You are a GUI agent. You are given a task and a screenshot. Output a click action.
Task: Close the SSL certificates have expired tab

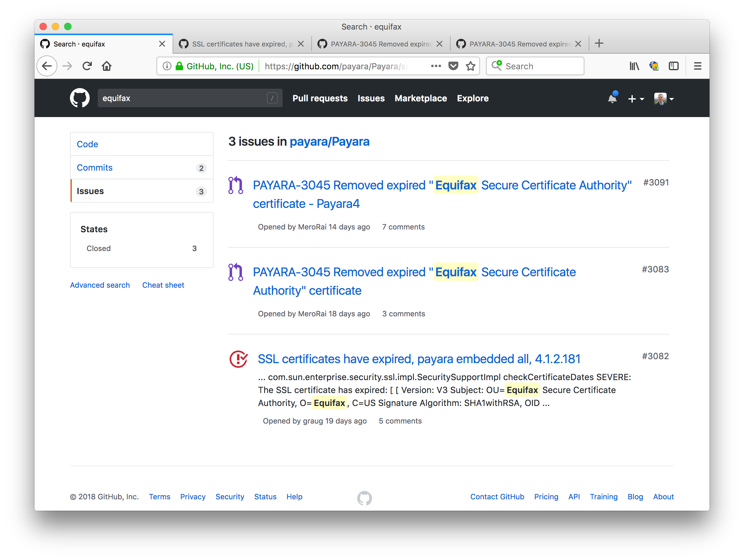[301, 44]
